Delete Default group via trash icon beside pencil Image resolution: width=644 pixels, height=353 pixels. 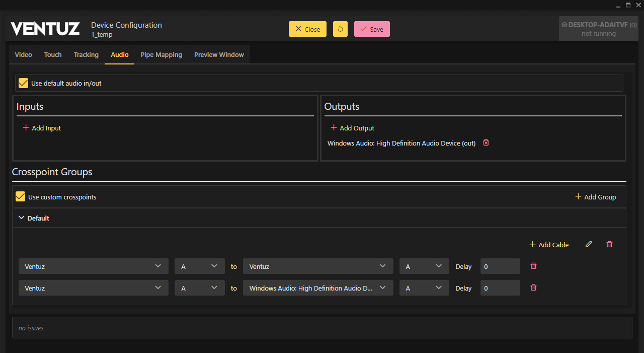click(609, 244)
